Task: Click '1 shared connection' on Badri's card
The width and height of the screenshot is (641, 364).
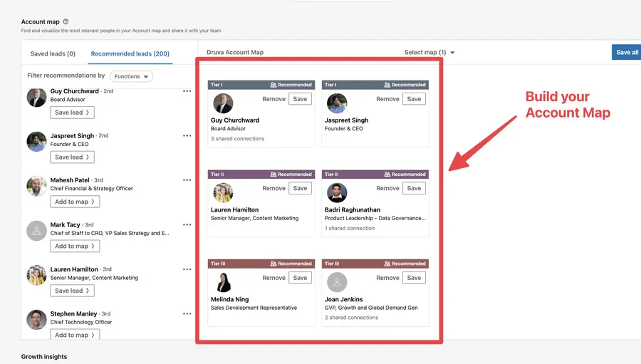Action: click(350, 228)
